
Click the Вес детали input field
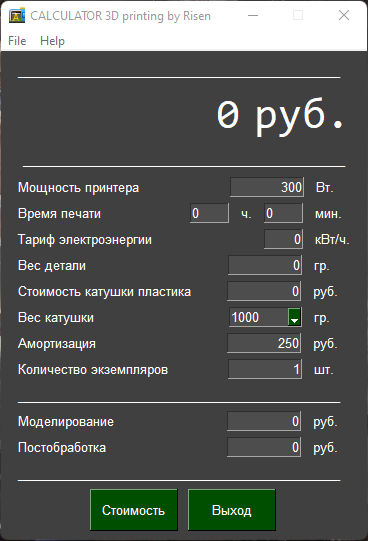(x=265, y=265)
